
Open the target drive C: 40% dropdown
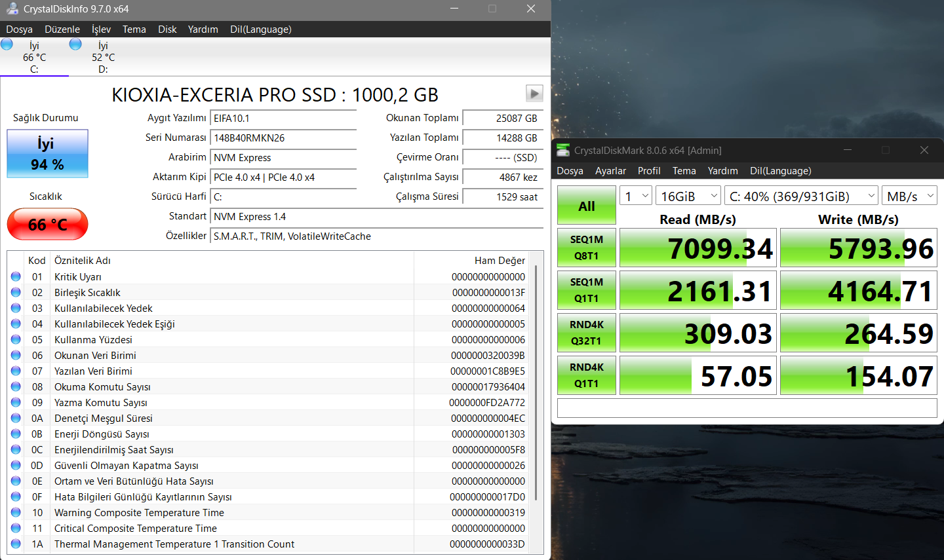pyautogui.click(x=801, y=196)
